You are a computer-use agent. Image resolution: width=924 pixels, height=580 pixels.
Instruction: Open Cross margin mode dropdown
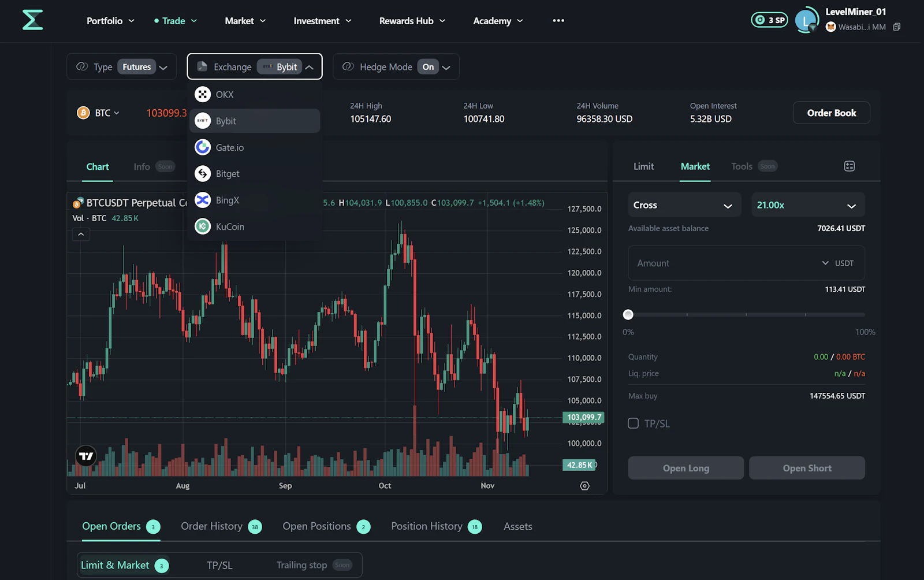click(684, 205)
